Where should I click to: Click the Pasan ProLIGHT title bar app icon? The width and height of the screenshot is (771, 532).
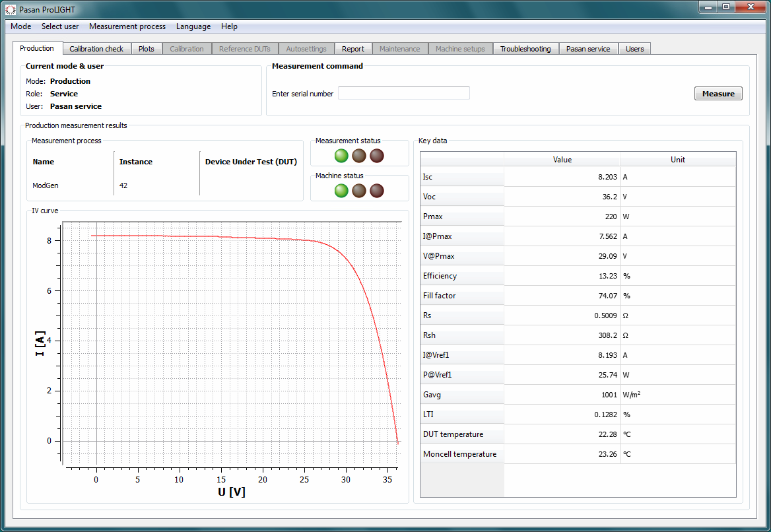pyautogui.click(x=11, y=9)
